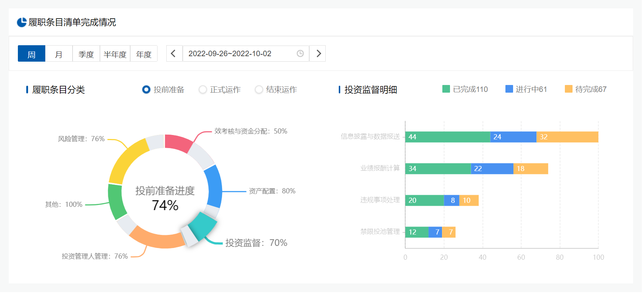The width and height of the screenshot is (644, 294).
Task: Click the label 效考核与资金分配：50%
Action: tap(251, 131)
